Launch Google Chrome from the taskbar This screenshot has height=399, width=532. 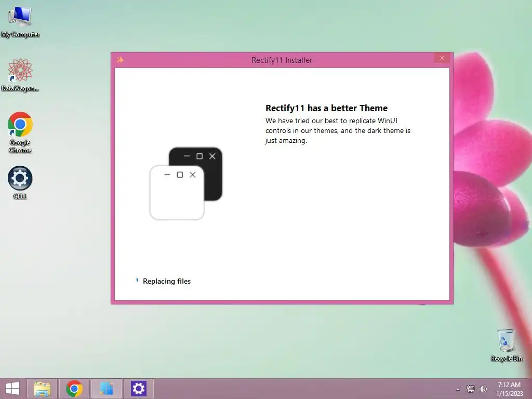click(x=74, y=389)
